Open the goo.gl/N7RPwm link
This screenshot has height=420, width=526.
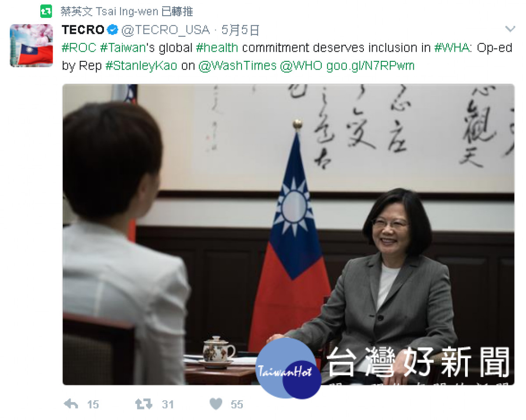click(x=370, y=66)
